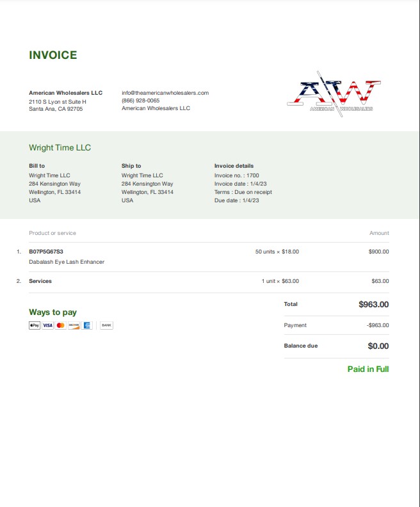Click the American Wholesalers AW logo

[334, 93]
